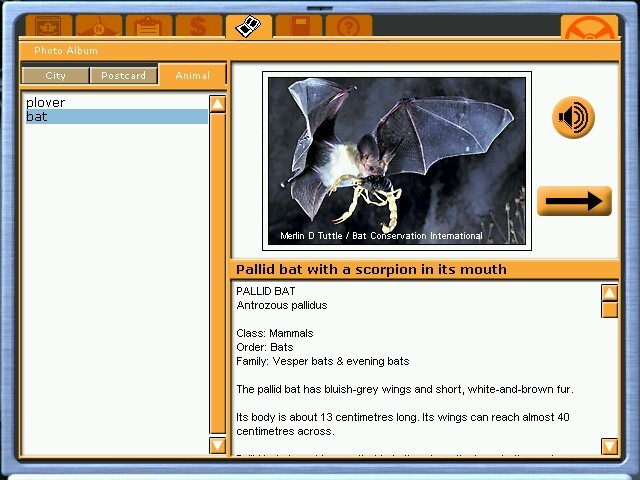Viewport: 640px width, 480px height.
Task: Click the steering wheel icon
Action: click(x=589, y=27)
